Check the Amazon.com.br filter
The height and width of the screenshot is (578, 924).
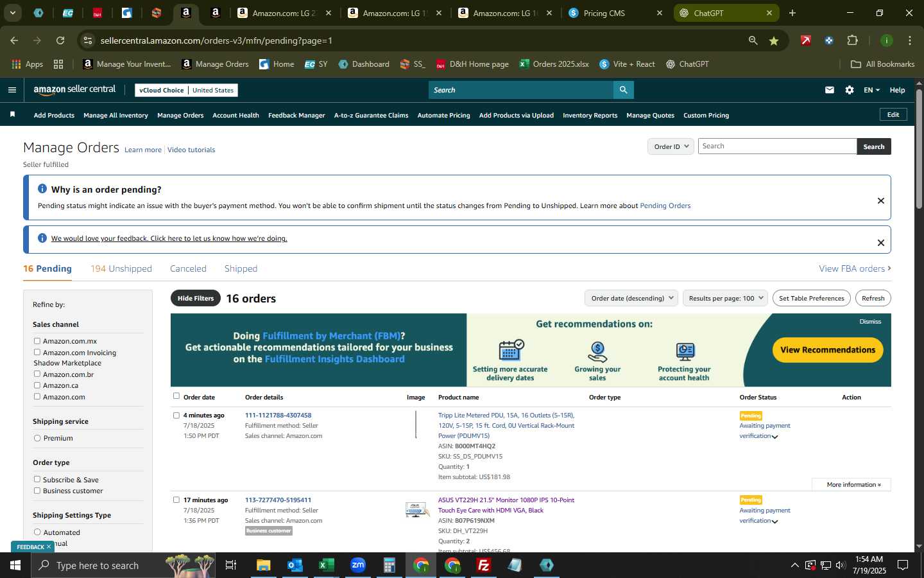(37, 374)
